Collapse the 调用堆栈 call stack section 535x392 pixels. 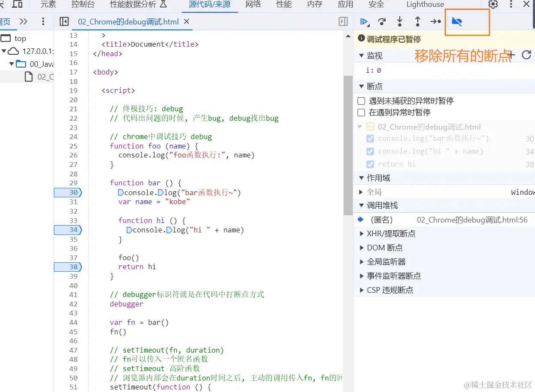pos(361,205)
